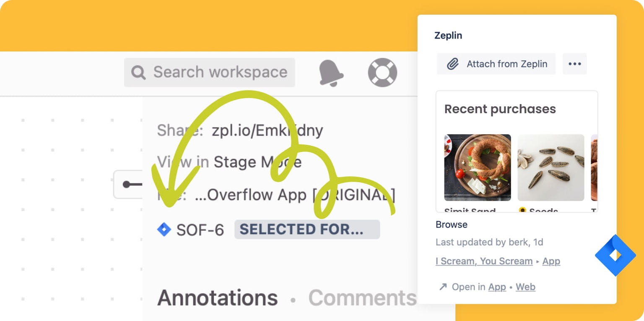Switch to the Comments tab
The height and width of the screenshot is (321, 644).
(x=361, y=298)
